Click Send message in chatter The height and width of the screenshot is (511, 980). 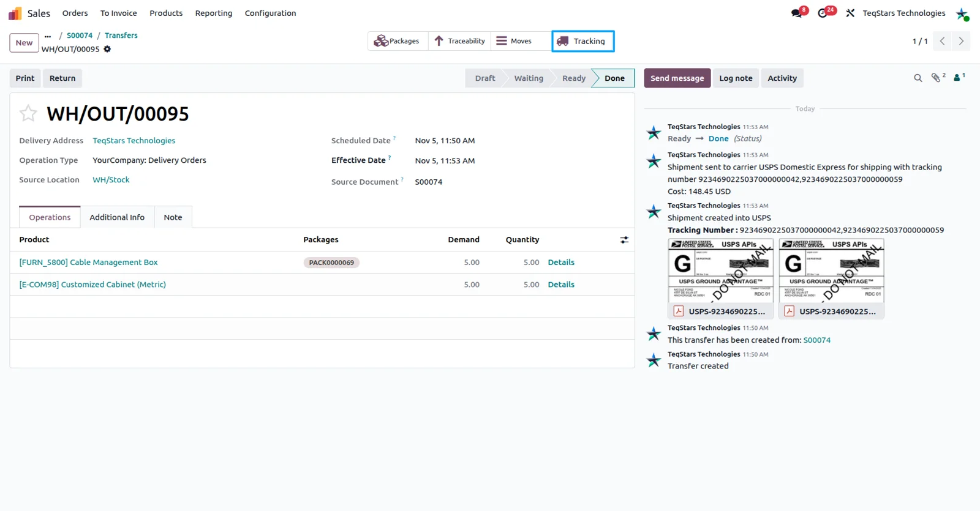click(677, 78)
